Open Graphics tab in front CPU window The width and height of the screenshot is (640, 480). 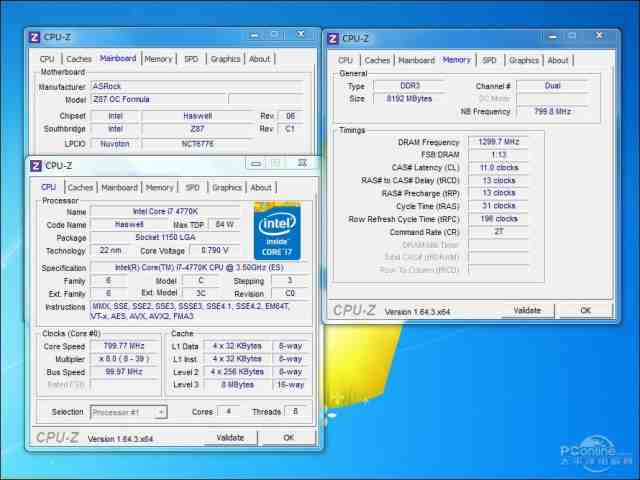(227, 187)
